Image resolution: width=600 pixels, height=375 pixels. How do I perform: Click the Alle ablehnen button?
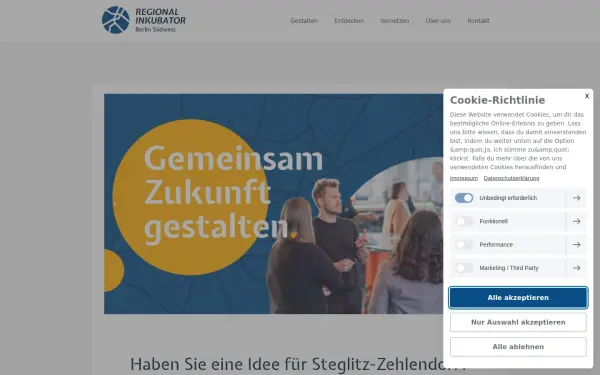(518, 347)
